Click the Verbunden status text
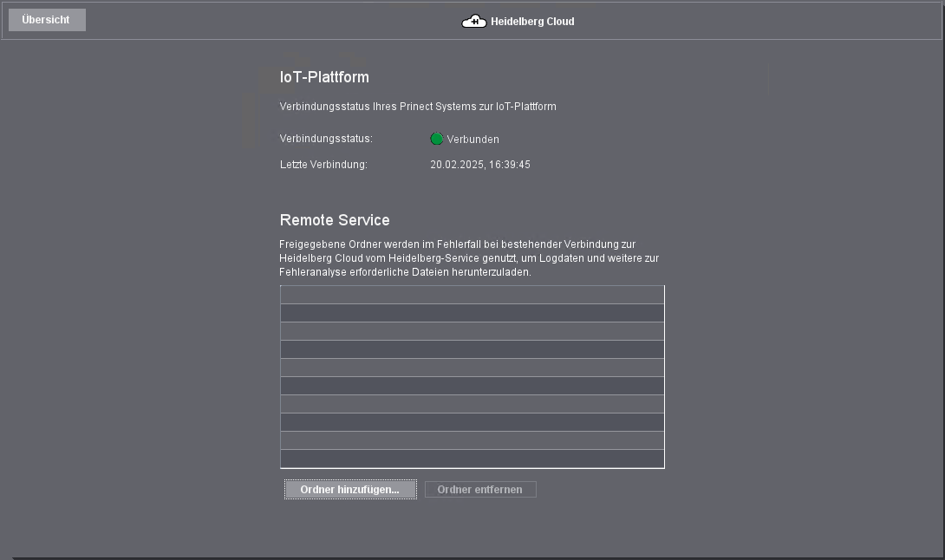The image size is (945, 560). click(472, 140)
